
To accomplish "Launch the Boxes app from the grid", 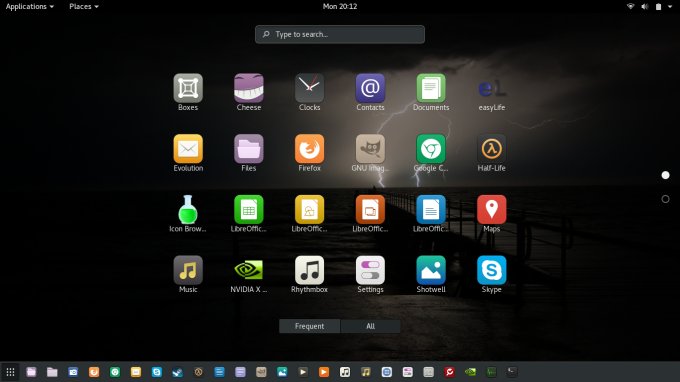I will (x=188, y=88).
